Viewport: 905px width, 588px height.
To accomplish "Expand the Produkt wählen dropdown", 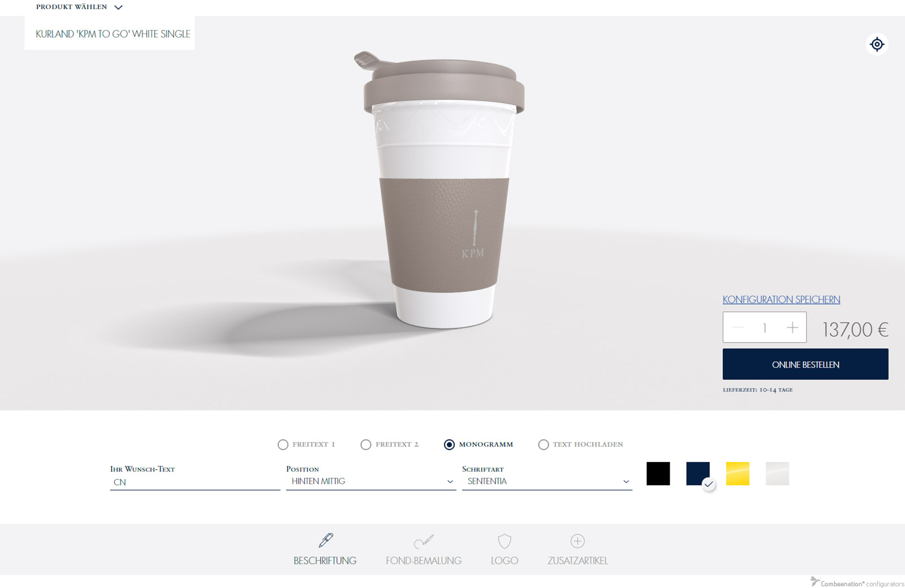I will point(79,7).
